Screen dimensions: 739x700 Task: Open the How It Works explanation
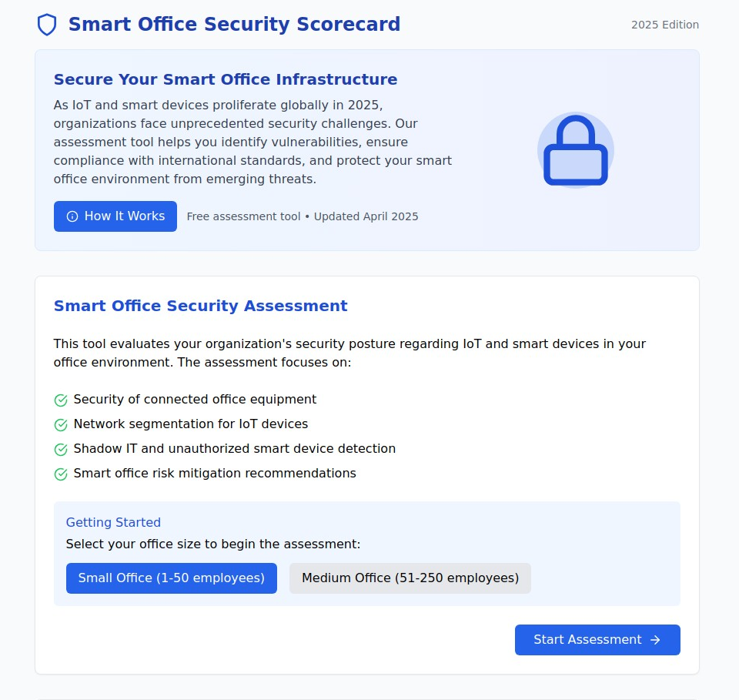(115, 216)
